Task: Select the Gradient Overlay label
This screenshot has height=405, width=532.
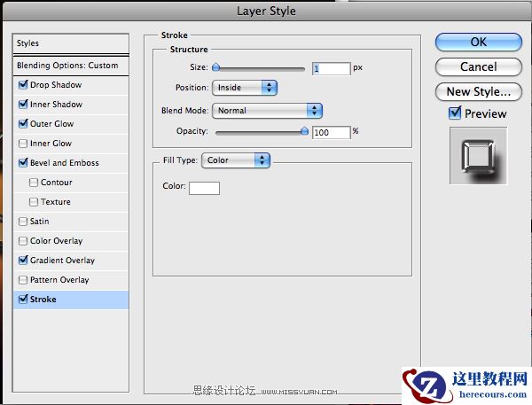Action: click(62, 261)
